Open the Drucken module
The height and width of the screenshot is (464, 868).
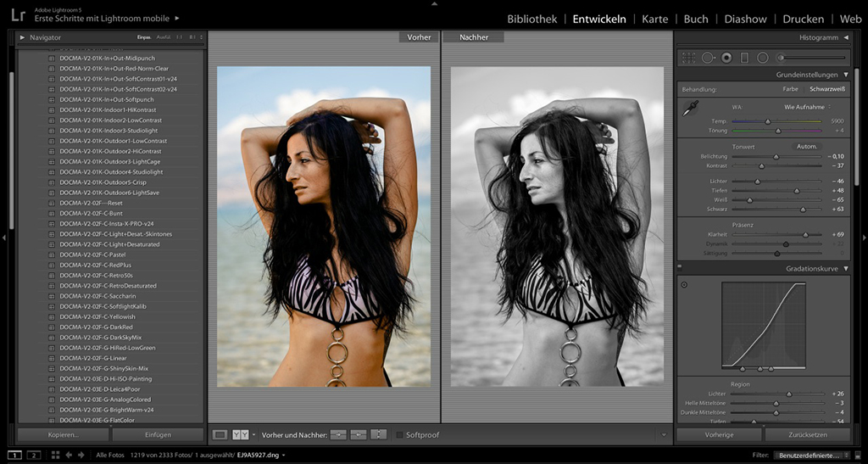pyautogui.click(x=804, y=19)
